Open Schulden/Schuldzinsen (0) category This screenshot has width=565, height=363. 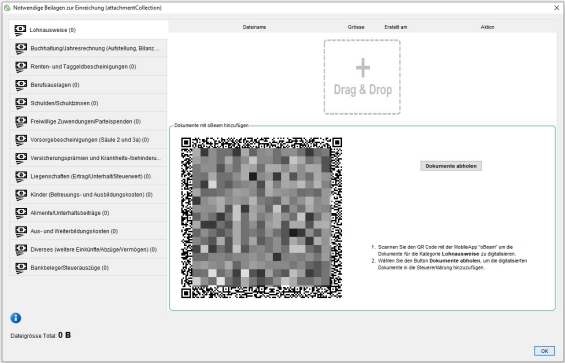(x=88, y=103)
